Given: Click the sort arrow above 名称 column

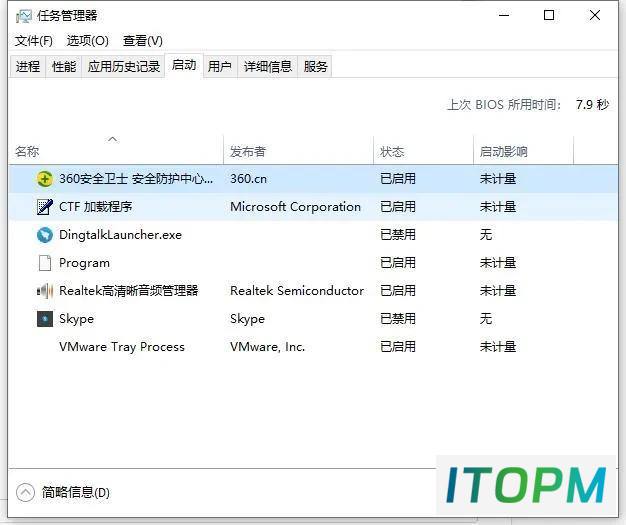Looking at the screenshot, I should (113, 139).
